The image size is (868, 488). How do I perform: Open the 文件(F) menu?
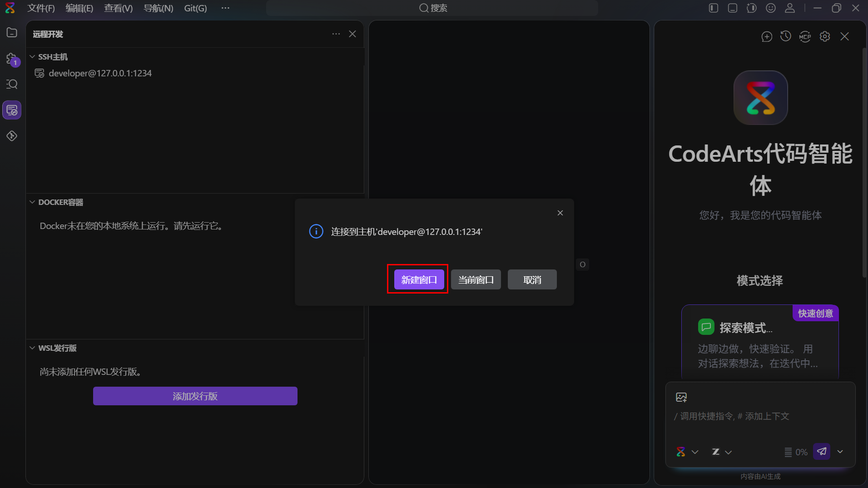point(41,8)
